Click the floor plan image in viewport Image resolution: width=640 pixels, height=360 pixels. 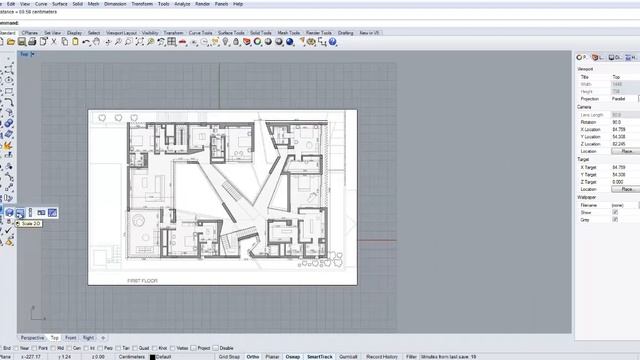pyautogui.click(x=222, y=197)
